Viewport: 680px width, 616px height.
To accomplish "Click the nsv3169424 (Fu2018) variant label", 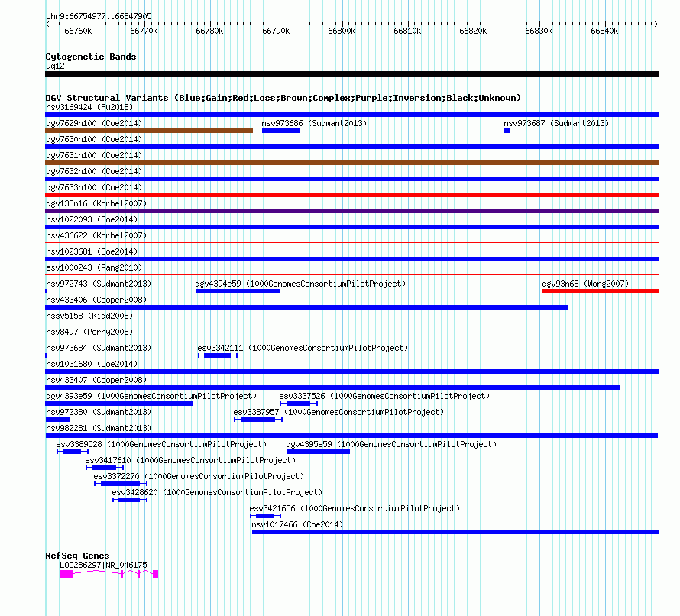I will 89,107.
